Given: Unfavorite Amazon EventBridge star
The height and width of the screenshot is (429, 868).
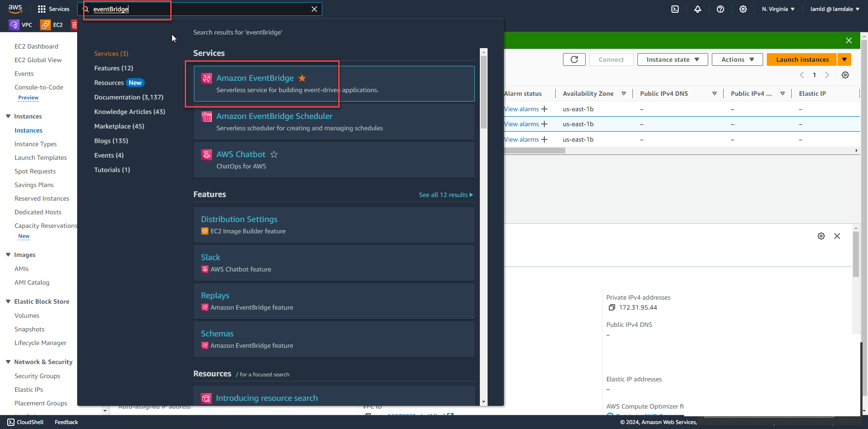Looking at the screenshot, I should tap(302, 78).
